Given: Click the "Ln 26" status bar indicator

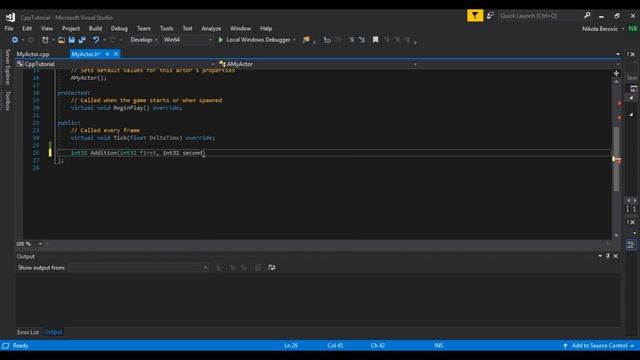Looking at the screenshot, I should (291, 346).
